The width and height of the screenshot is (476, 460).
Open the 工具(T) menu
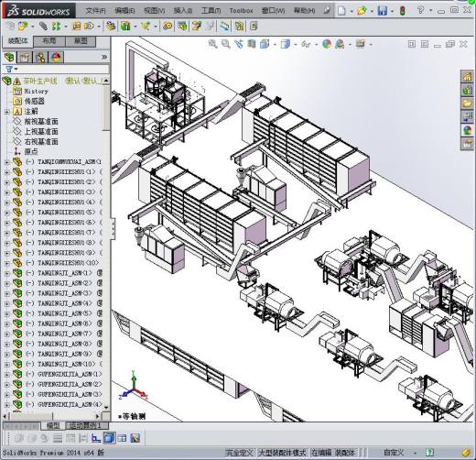tap(211, 11)
